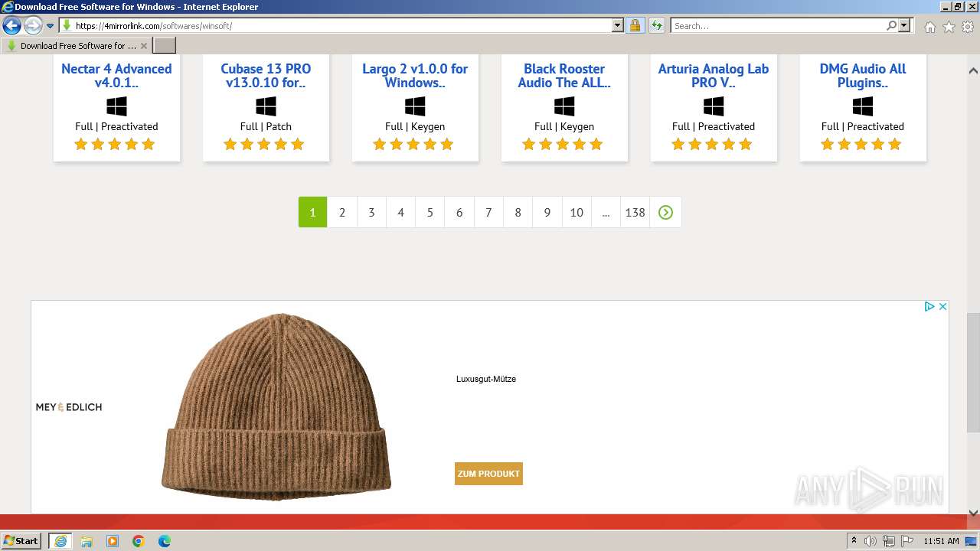Open a new blank tab

click(x=165, y=46)
